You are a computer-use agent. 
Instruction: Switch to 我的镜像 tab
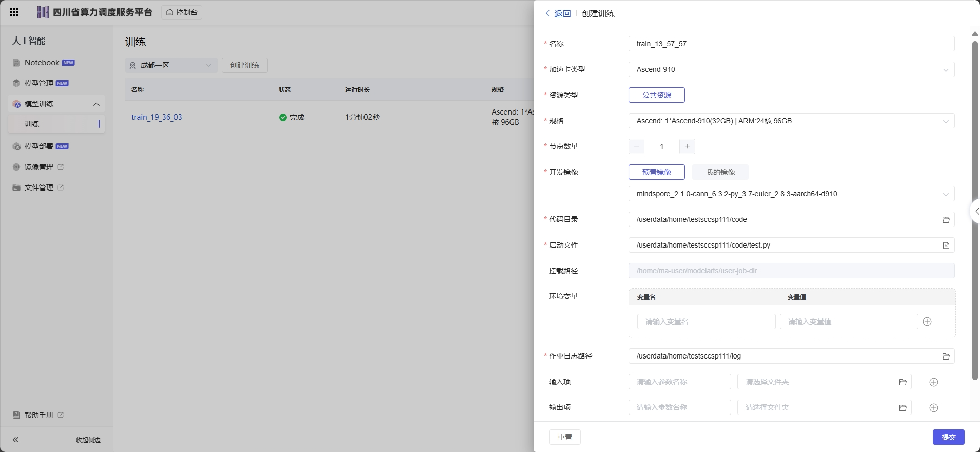point(720,172)
